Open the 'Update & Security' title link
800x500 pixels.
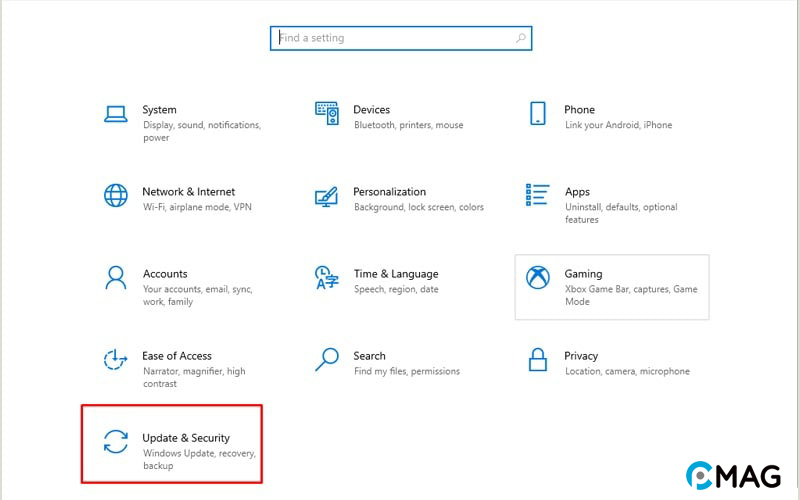click(186, 438)
